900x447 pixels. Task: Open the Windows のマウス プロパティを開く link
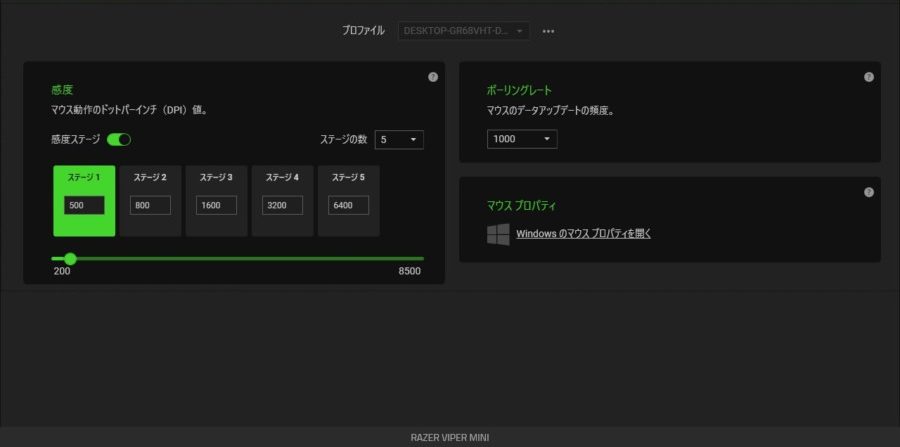583,234
